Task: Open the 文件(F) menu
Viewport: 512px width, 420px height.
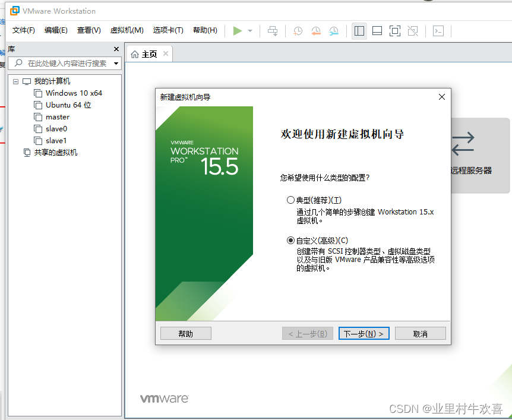Action: pos(24,30)
